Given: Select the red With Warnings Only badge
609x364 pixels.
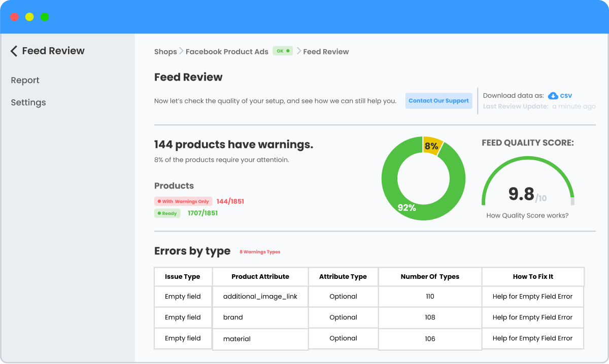Looking at the screenshot, I should 183,201.
